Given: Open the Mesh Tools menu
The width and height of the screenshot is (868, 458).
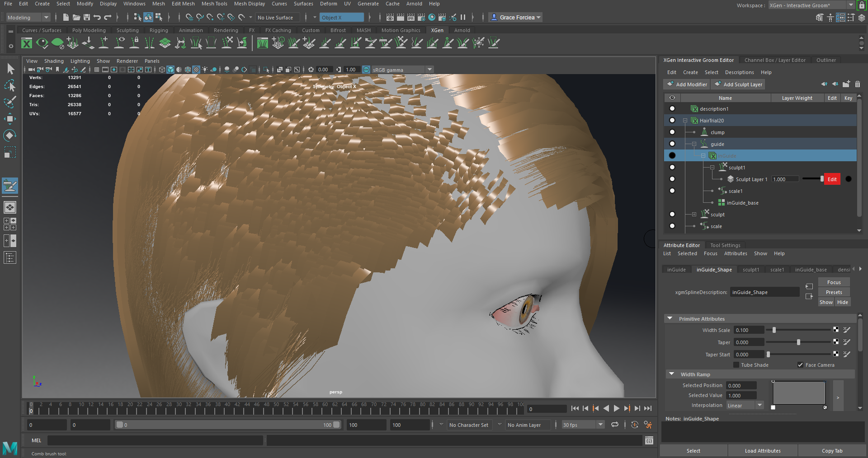Looking at the screenshot, I should [214, 4].
